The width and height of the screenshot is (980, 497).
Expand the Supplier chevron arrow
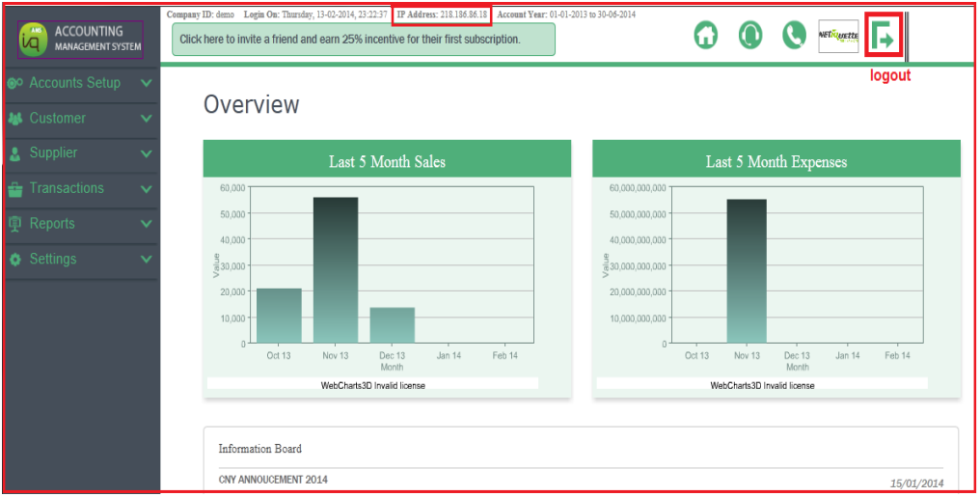146,153
